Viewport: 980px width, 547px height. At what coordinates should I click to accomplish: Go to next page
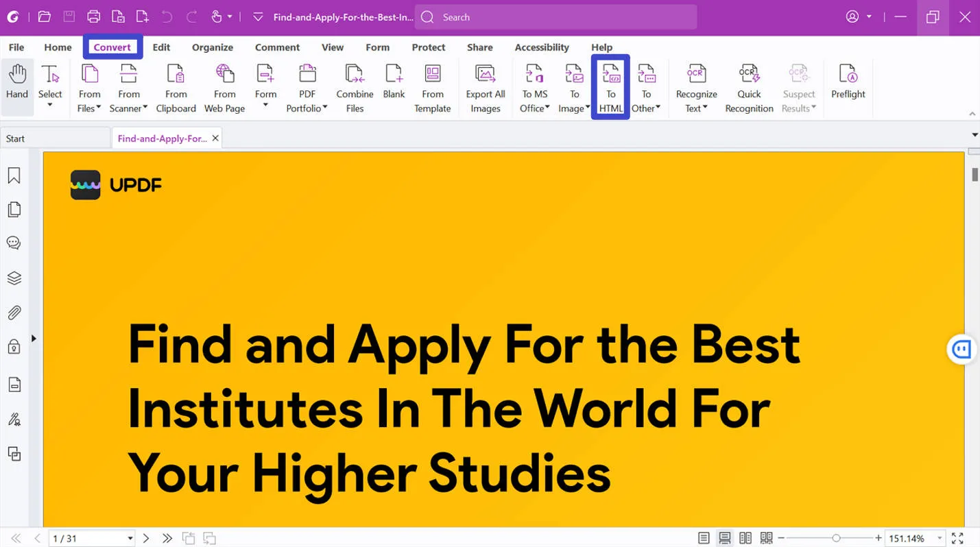click(x=146, y=539)
